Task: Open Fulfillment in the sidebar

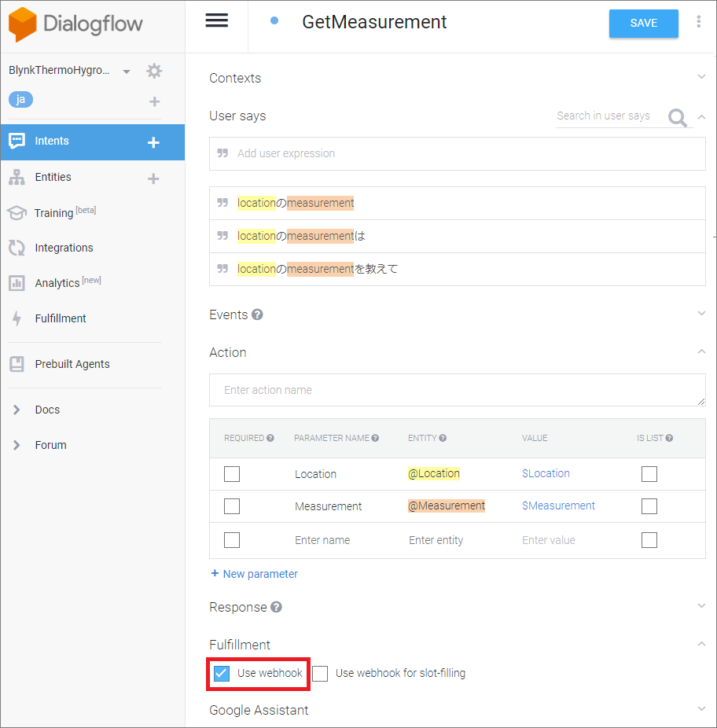Action: [x=61, y=318]
